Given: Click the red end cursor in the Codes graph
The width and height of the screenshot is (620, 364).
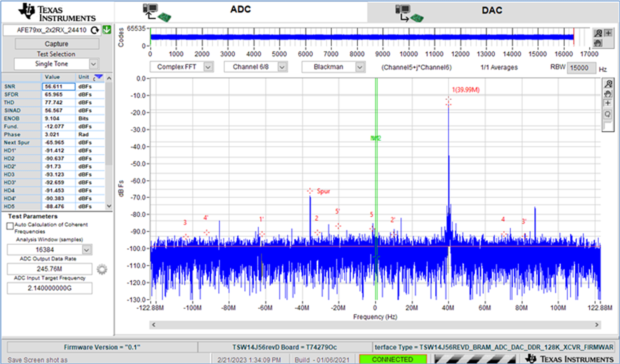Looking at the screenshot, I should click(x=574, y=37).
